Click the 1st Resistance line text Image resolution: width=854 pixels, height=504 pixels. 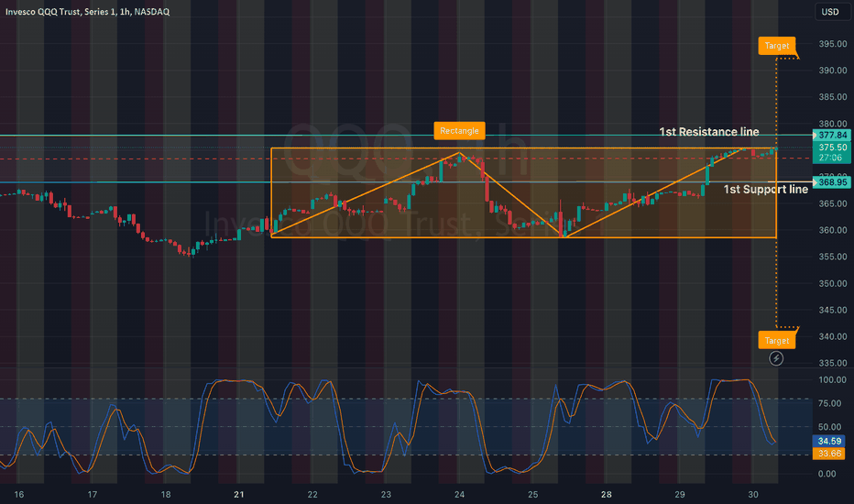708,132
